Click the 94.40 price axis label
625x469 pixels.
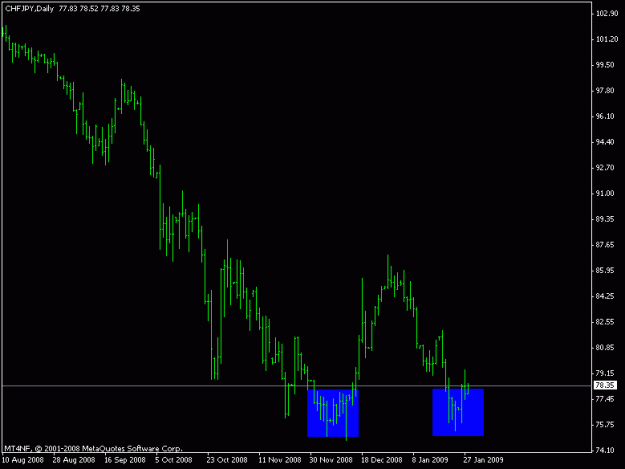pyautogui.click(x=605, y=142)
